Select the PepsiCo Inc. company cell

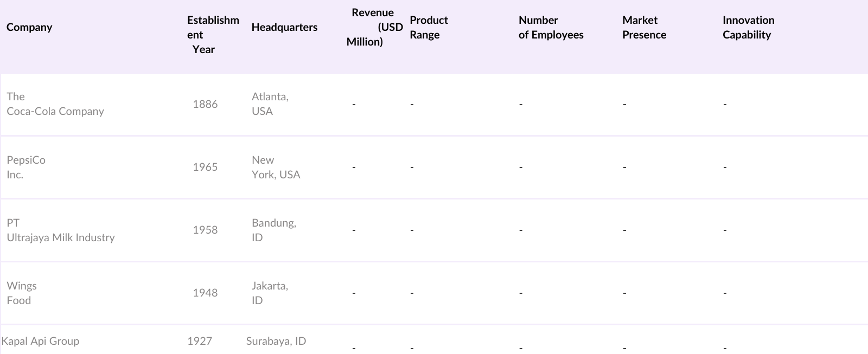point(26,167)
